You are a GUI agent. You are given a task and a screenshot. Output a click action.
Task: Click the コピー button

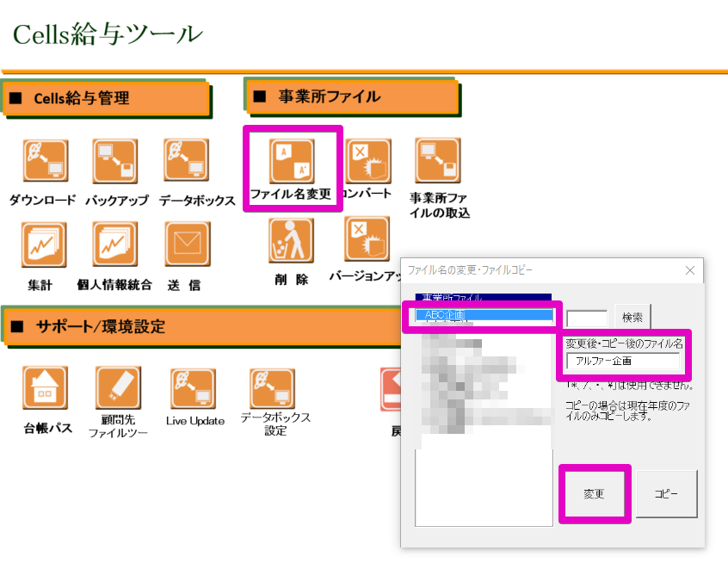[666, 494]
